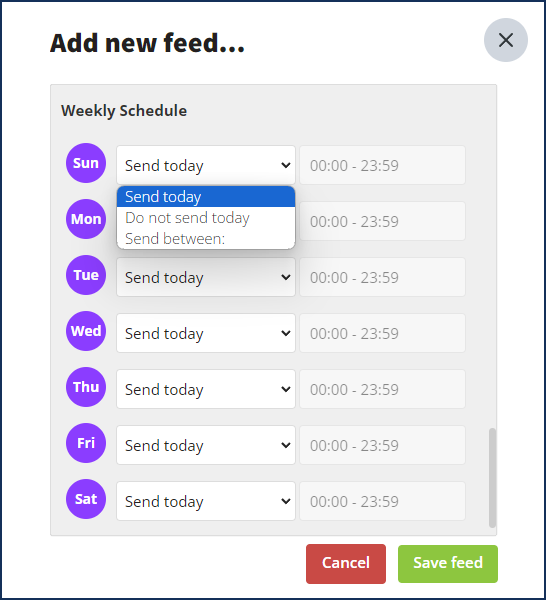The image size is (546, 600).
Task: Cancel adding the new feed
Action: [x=346, y=564]
